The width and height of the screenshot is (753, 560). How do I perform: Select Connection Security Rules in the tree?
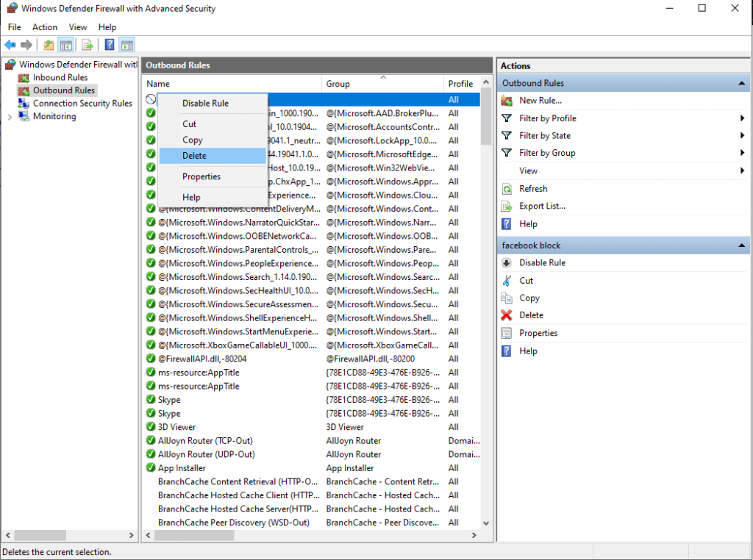pyautogui.click(x=82, y=103)
